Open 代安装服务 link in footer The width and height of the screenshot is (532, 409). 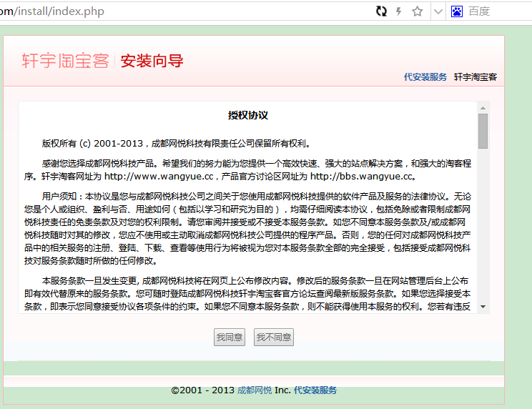[x=315, y=390]
